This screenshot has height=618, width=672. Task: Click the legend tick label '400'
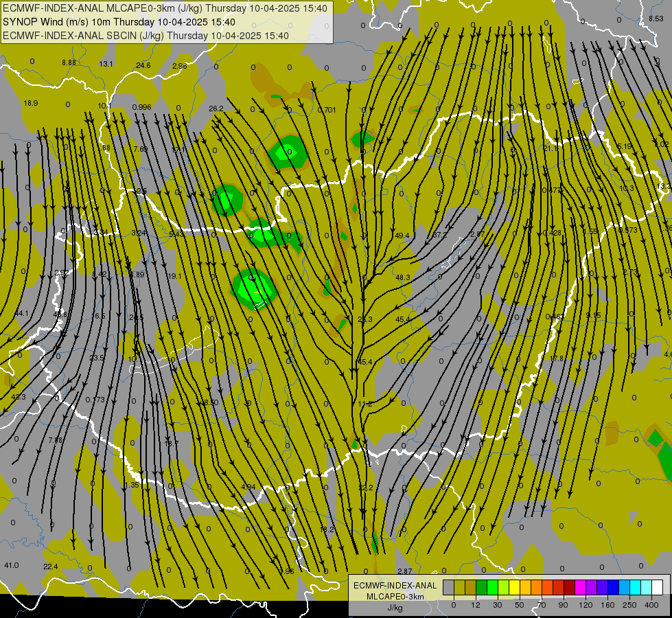point(651,605)
